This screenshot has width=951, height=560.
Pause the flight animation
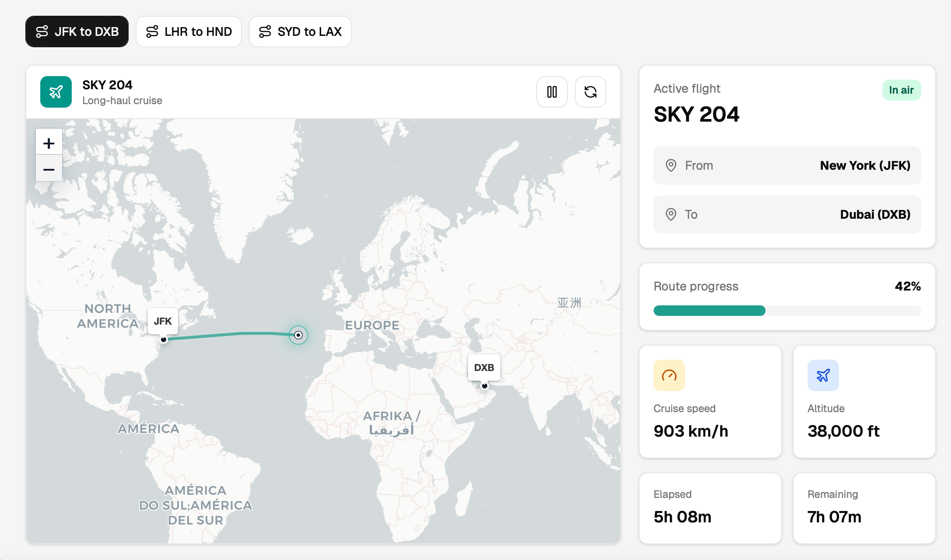pyautogui.click(x=552, y=92)
